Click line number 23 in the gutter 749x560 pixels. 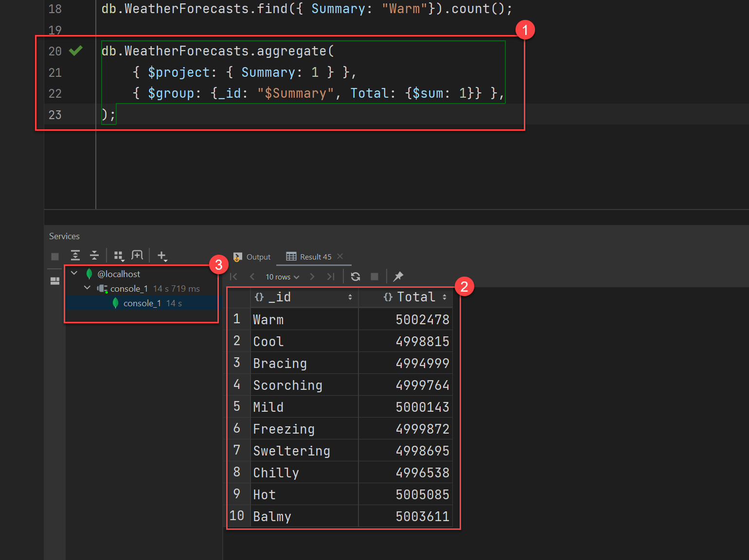pyautogui.click(x=55, y=115)
